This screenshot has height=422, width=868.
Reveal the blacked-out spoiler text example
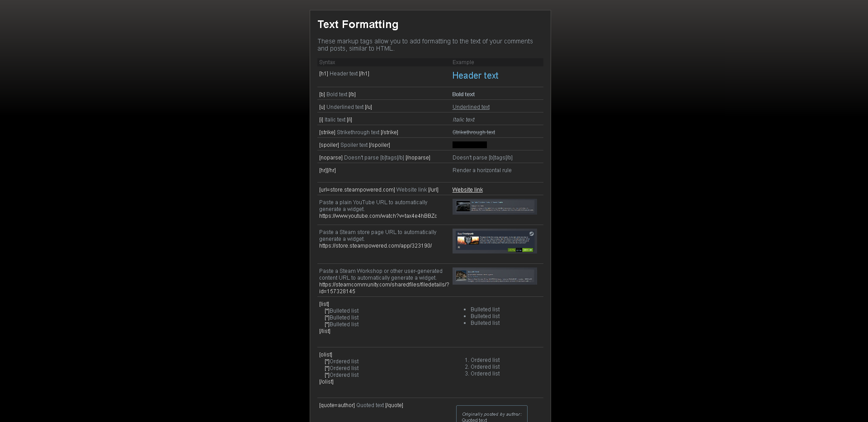tap(469, 145)
